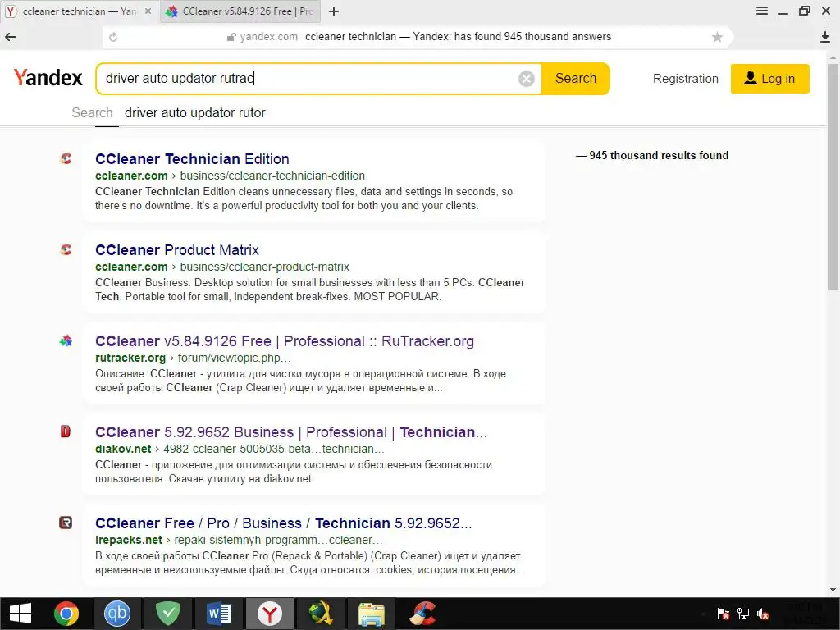Switch to Yandex Browser in taskbar
Viewport: 840px width, 630px height.
(x=269, y=614)
